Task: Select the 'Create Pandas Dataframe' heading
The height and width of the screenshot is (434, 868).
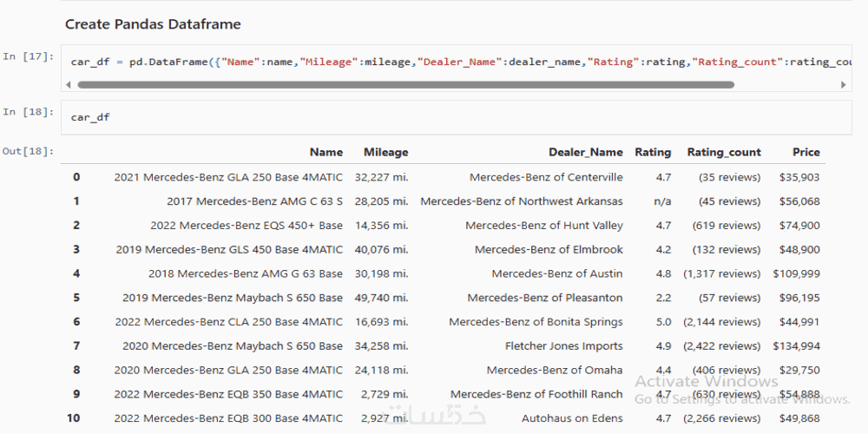Action: (153, 24)
